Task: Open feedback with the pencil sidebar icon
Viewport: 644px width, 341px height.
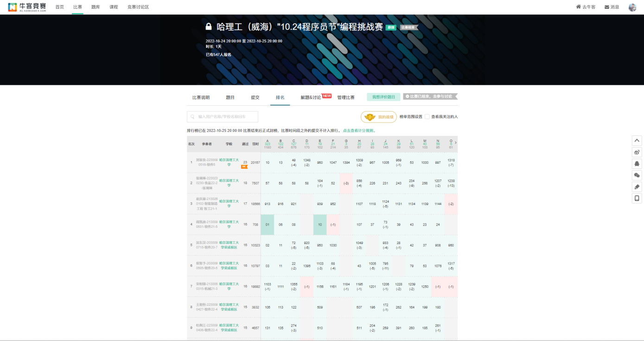Action: pos(637,187)
